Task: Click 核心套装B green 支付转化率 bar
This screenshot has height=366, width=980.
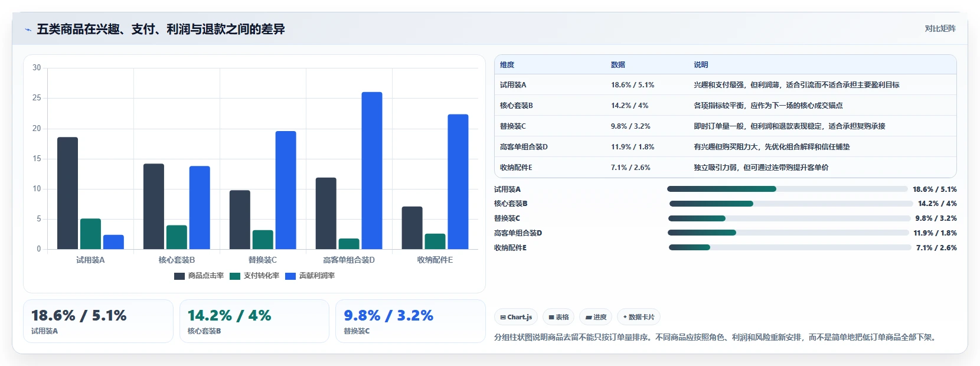Action: (x=177, y=237)
